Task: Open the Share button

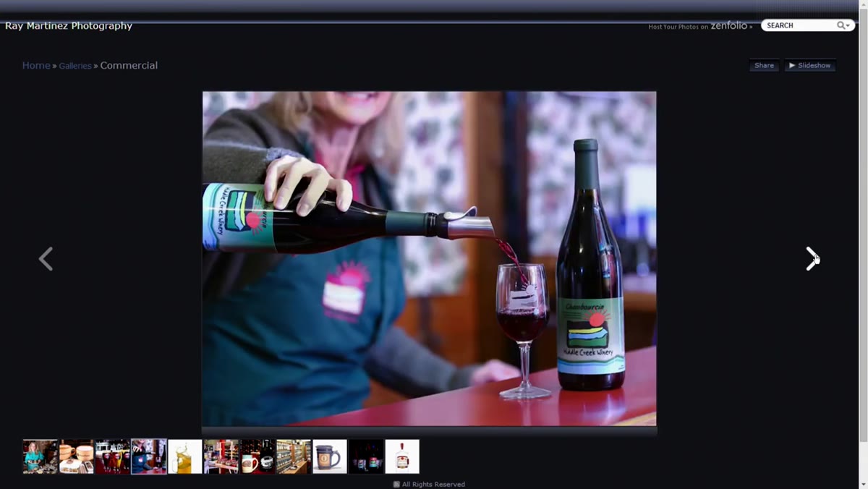Action: [764, 65]
